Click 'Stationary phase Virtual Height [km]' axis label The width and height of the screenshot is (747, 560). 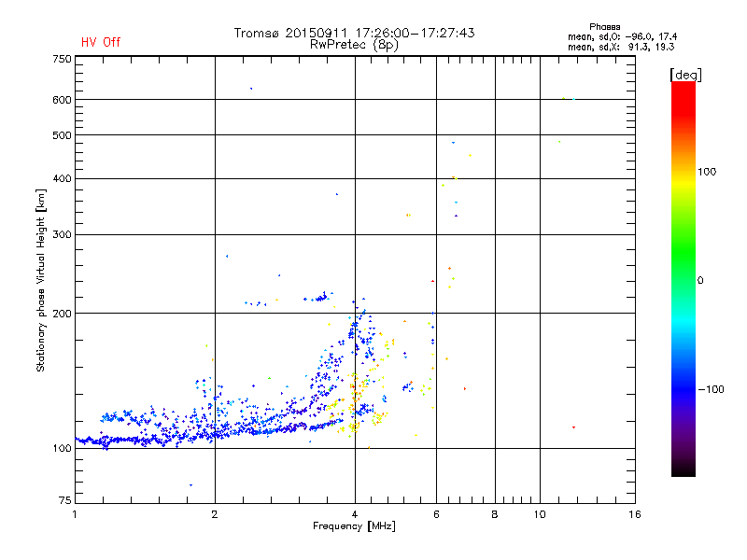(41, 281)
